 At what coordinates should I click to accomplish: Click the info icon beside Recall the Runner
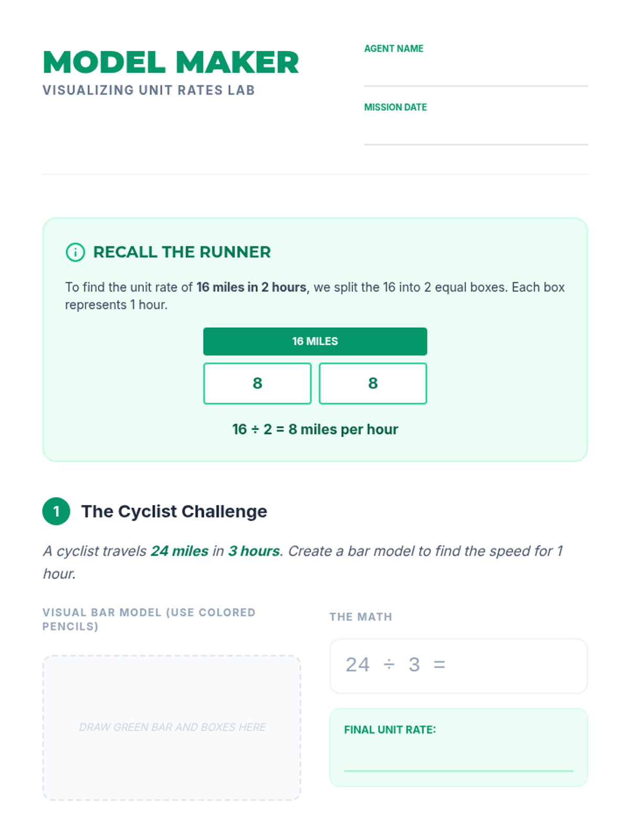pyautogui.click(x=75, y=252)
